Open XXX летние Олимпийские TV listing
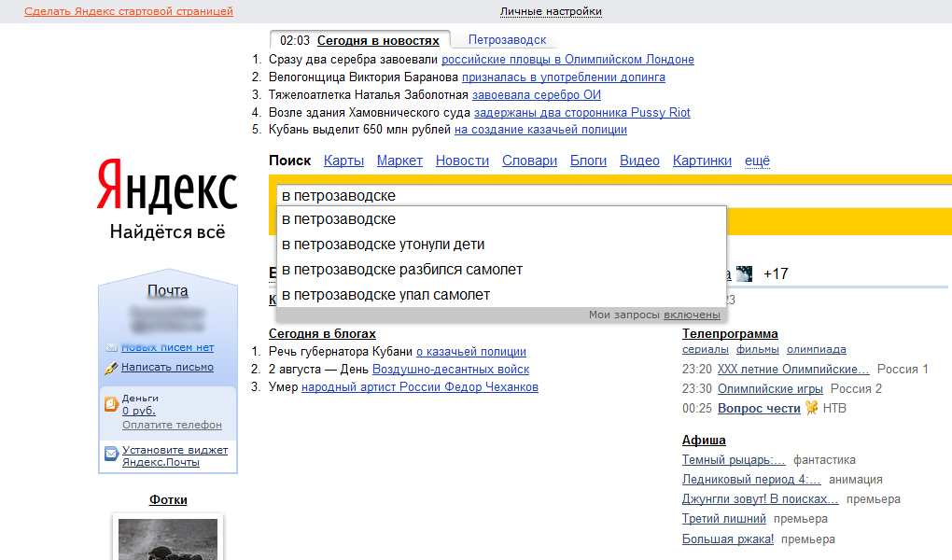The height and width of the screenshot is (560, 952). tap(793, 370)
